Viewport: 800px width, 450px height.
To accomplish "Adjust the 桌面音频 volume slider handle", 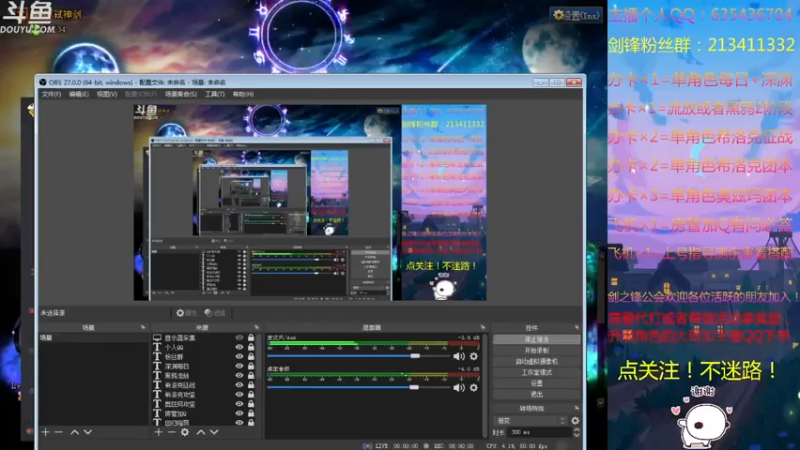I will coord(414,387).
